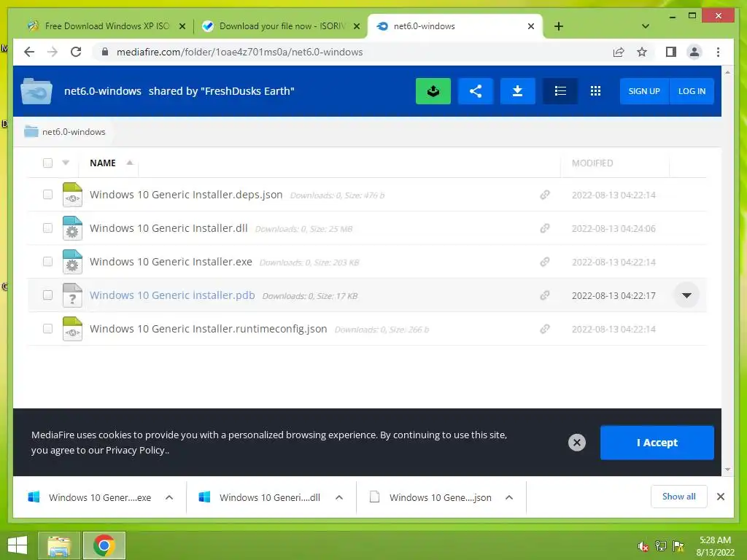Image resolution: width=747 pixels, height=560 pixels.
Task: Check the Installer.pdb file checkbox
Action: coord(47,295)
